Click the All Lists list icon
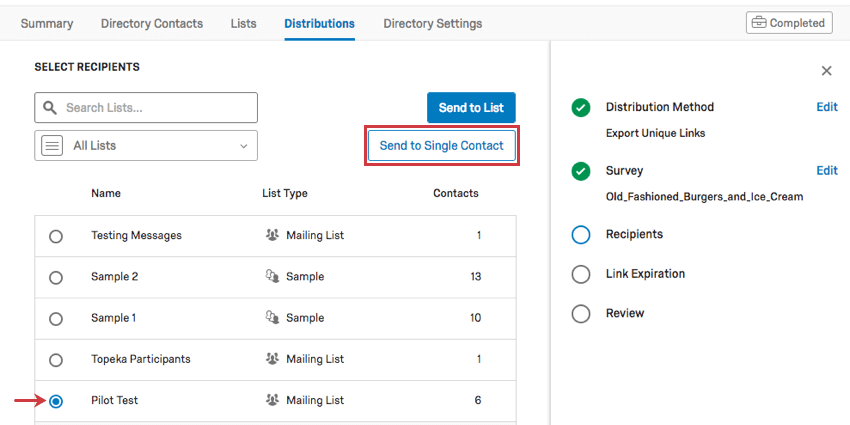The image size is (850, 425). pyautogui.click(x=52, y=146)
